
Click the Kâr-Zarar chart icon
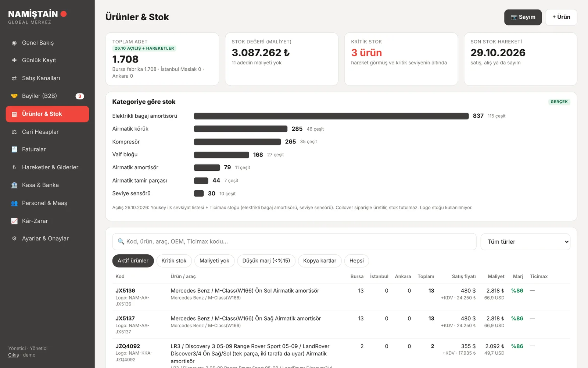(14, 221)
